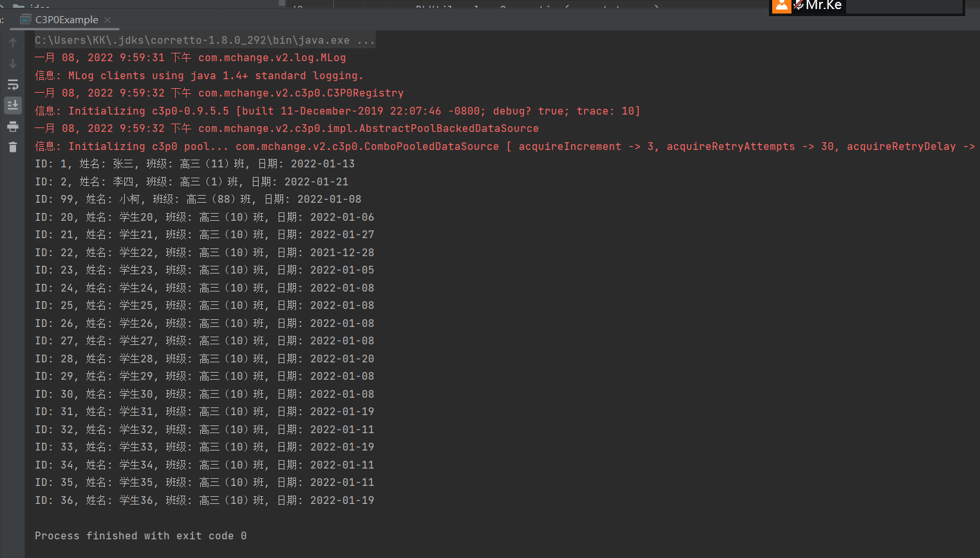The width and height of the screenshot is (980, 558).
Task: Click the ID: 34 学生34 row
Action: pyautogui.click(x=205, y=465)
